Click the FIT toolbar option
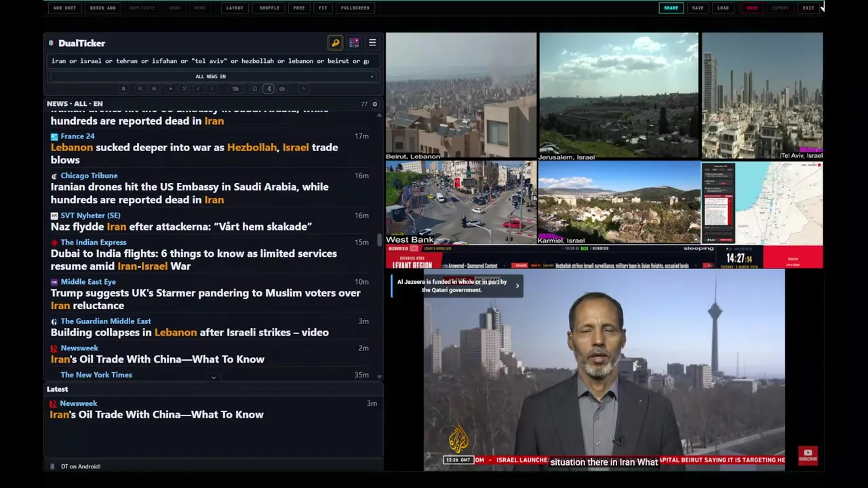The image size is (868, 488). (323, 8)
